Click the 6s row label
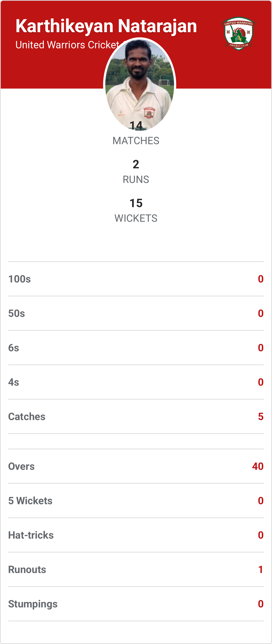This screenshot has width=272, height=644. (x=14, y=348)
